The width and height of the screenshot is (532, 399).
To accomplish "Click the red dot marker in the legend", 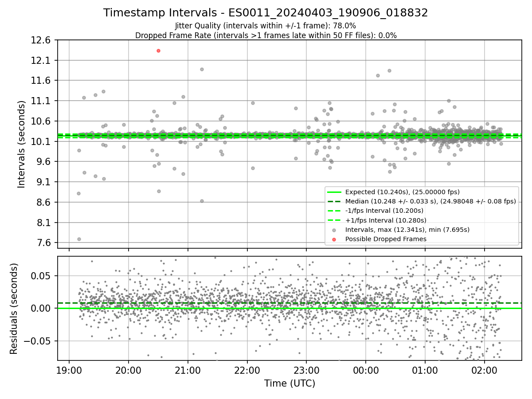I will click(x=334, y=239).
